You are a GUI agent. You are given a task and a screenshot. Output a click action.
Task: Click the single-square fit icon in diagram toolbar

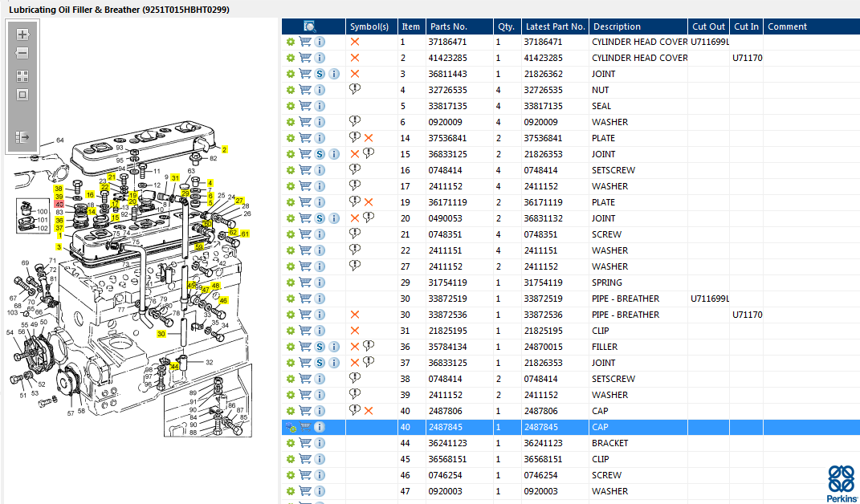pyautogui.click(x=22, y=95)
